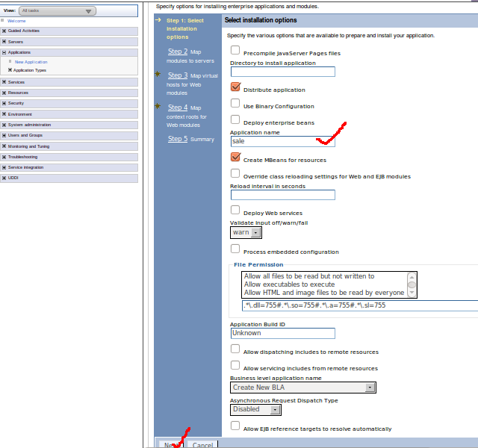Screen dimensions: 478x448
Task: Click the Application name field containing sale
Action: click(283, 141)
